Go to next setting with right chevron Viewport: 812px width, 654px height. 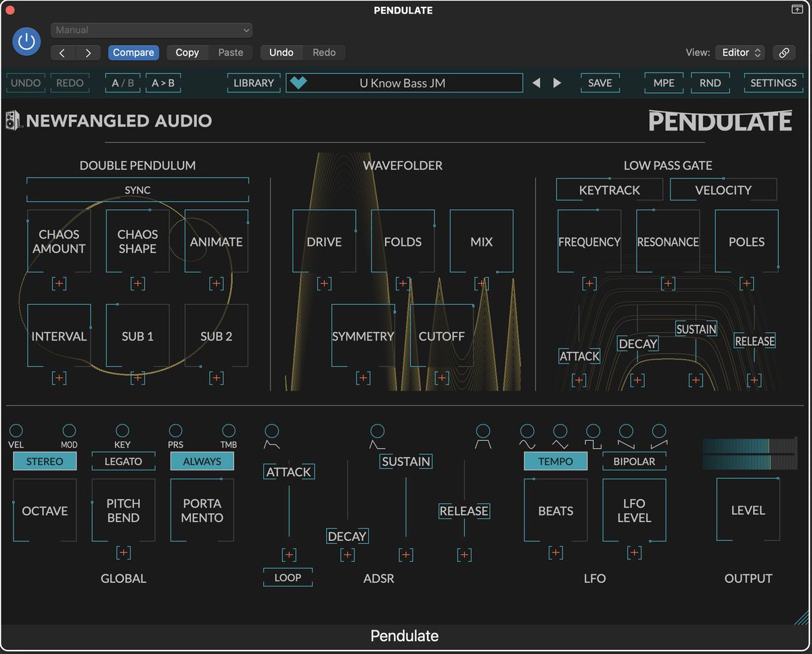point(88,53)
